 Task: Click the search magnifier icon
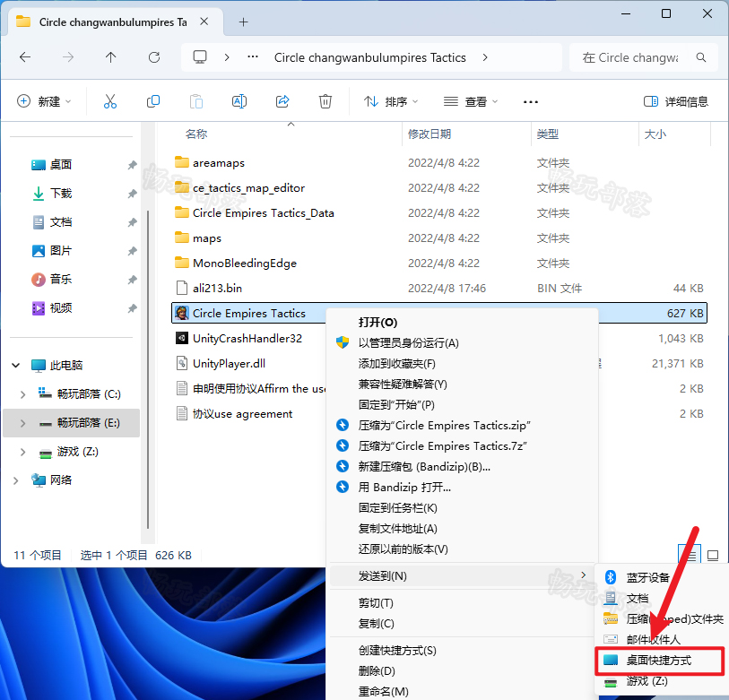pos(701,57)
